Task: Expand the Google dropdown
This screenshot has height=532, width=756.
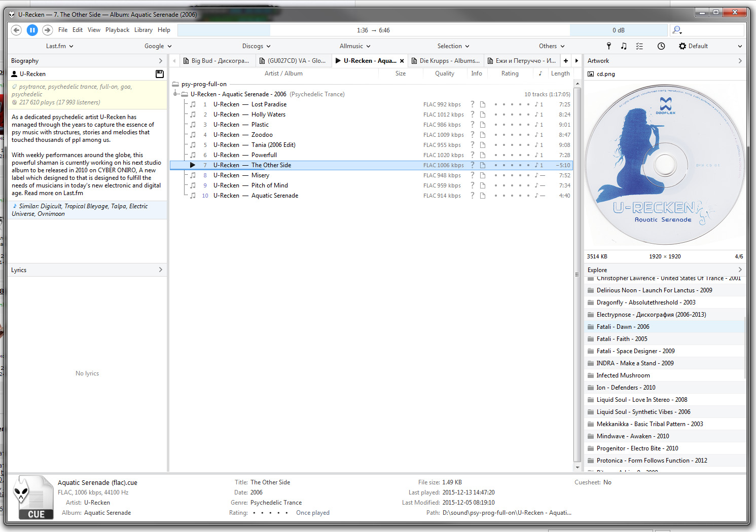Action: coord(158,46)
